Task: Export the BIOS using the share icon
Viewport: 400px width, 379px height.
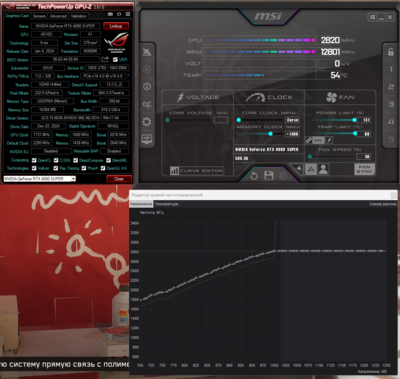Action: pyautogui.click(x=105, y=59)
